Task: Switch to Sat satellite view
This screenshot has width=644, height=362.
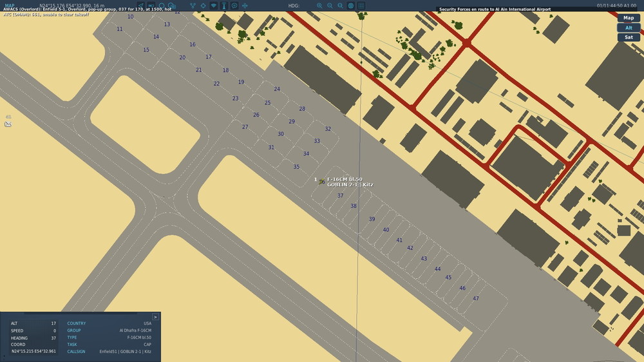Action: click(x=629, y=37)
